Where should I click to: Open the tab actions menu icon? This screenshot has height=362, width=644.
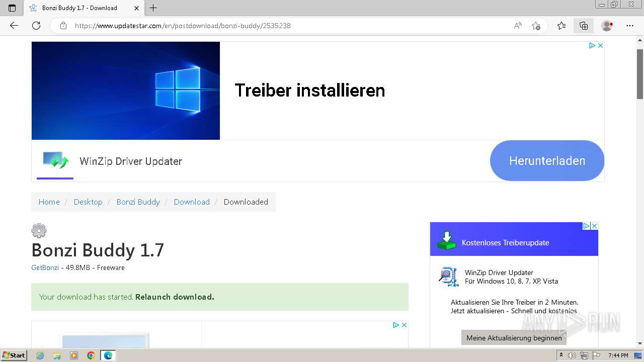(x=12, y=8)
